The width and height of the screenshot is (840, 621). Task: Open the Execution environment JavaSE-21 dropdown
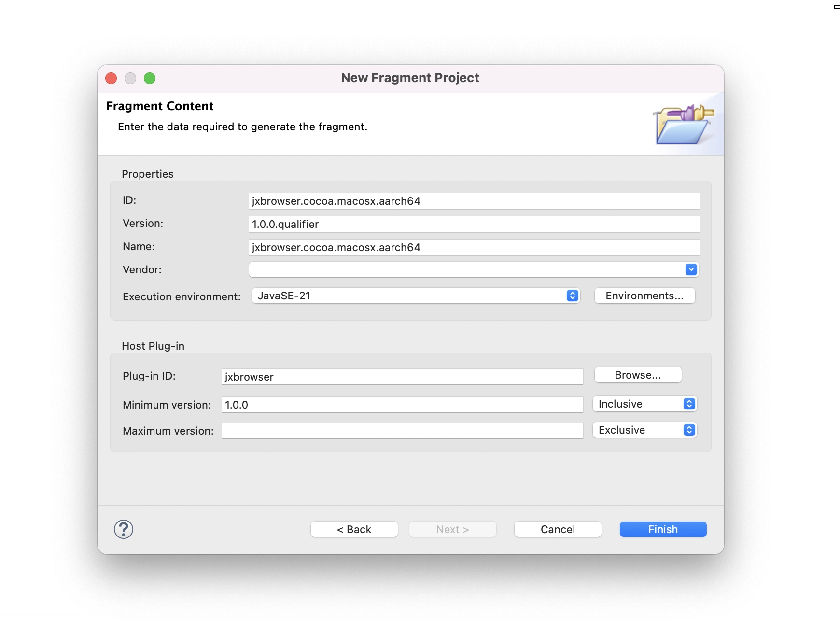pyautogui.click(x=416, y=296)
